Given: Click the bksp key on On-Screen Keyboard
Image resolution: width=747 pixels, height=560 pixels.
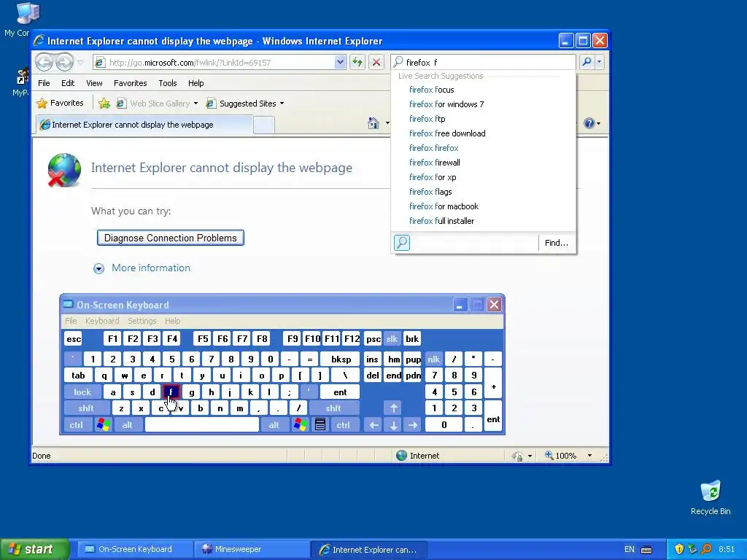Looking at the screenshot, I should [341, 359].
